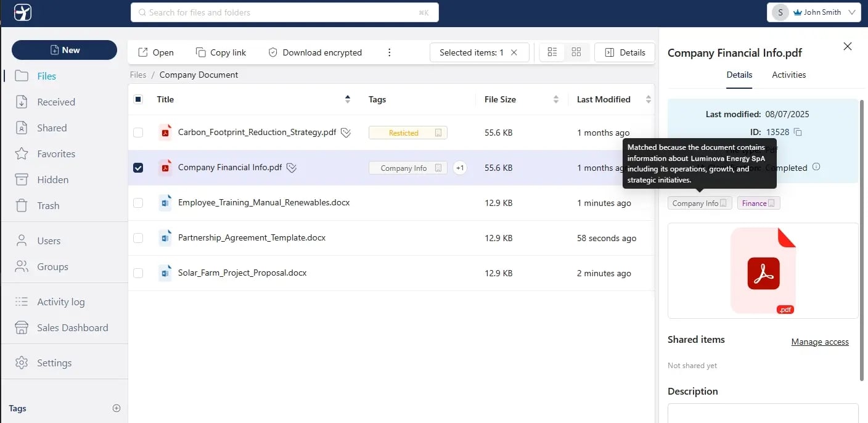868x423 pixels.
Task: Sort by Last Modified using sort arrows
Action: pos(648,99)
